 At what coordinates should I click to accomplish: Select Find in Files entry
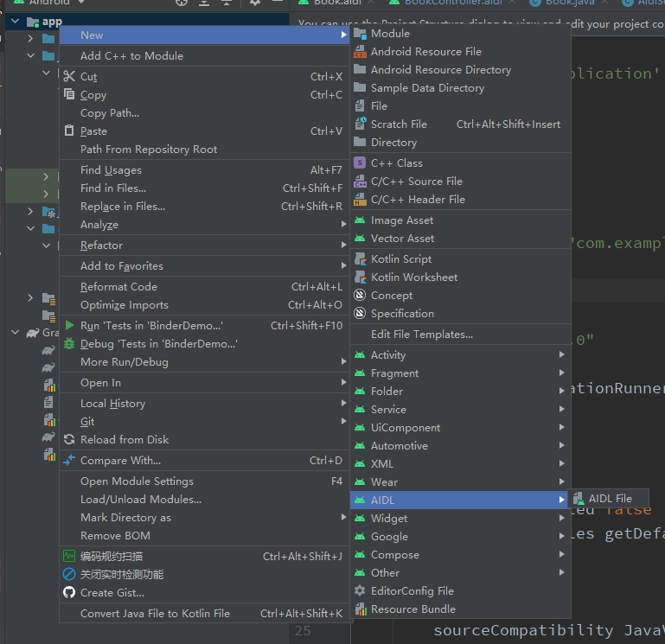[x=204, y=188]
